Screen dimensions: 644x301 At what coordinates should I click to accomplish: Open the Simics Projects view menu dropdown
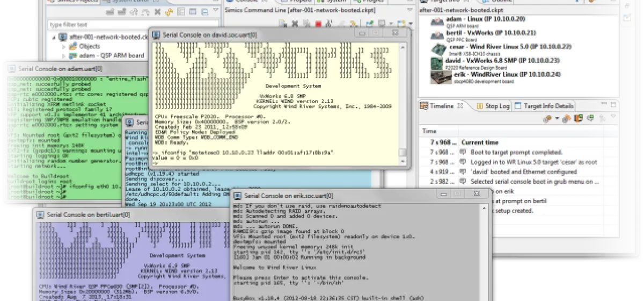coord(215,10)
